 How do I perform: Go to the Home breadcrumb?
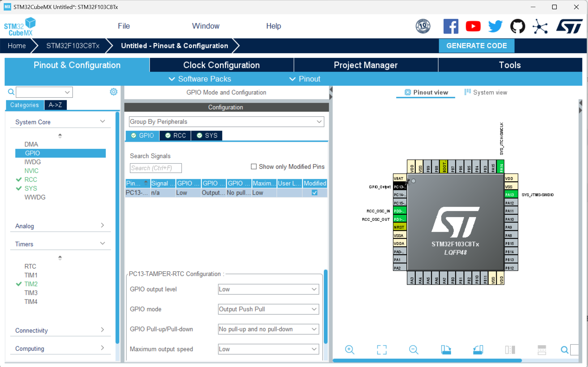pos(17,46)
